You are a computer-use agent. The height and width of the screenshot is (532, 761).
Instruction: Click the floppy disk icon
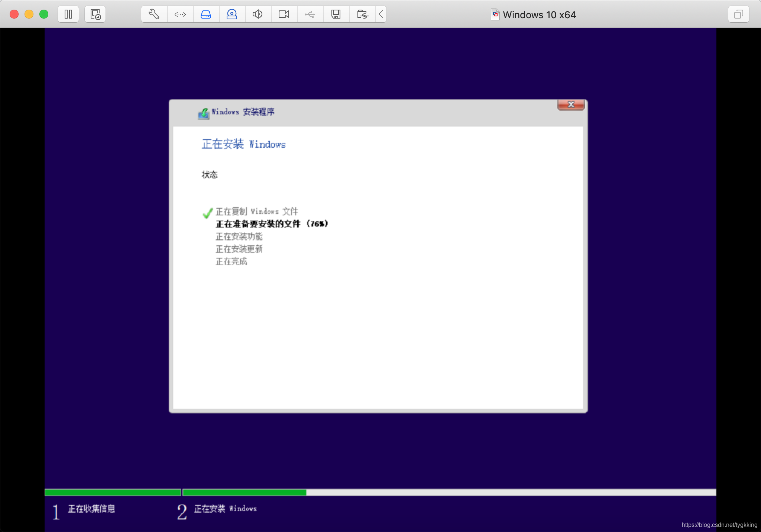tap(336, 14)
